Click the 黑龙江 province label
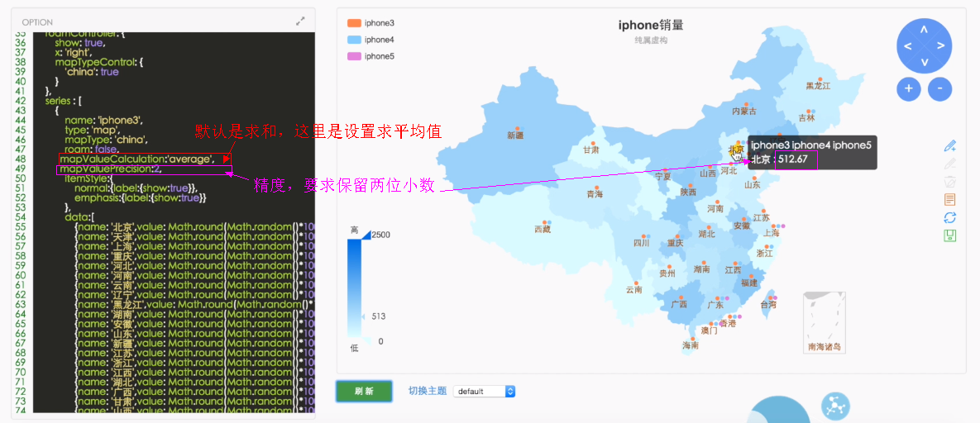 [x=818, y=86]
